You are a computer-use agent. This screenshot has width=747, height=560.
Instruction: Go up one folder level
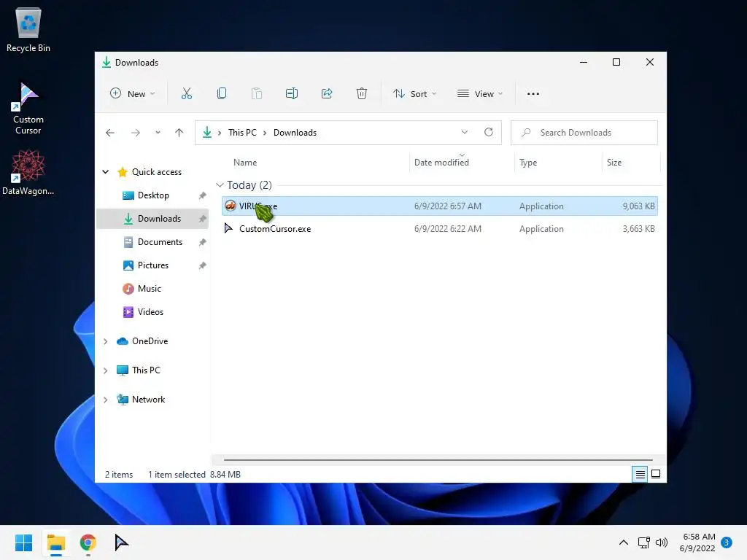point(179,133)
